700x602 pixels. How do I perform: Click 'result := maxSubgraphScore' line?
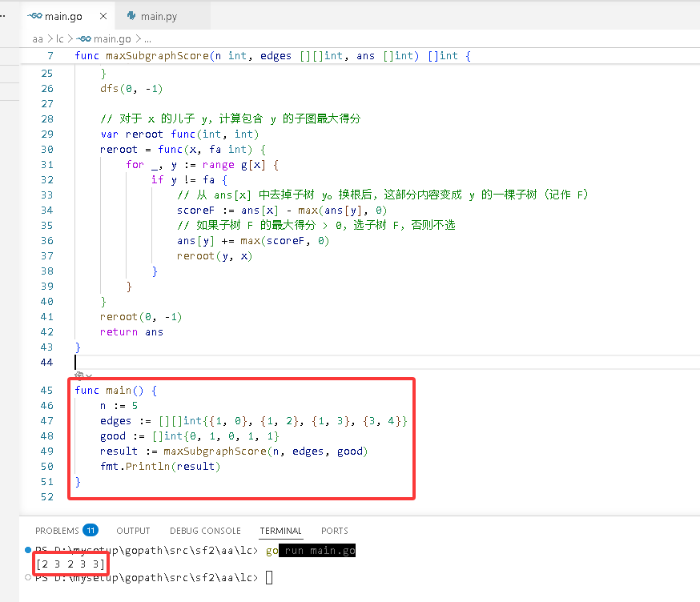234,451
